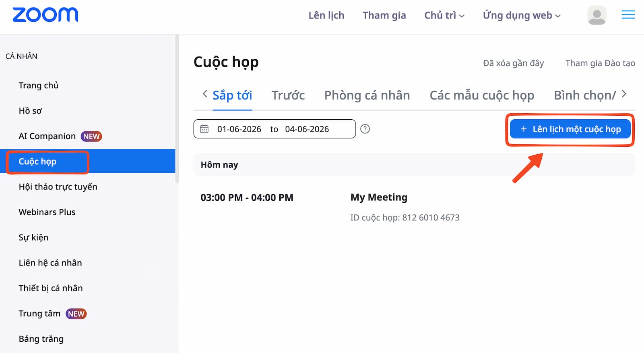The image size is (644, 353).
Task: Expand the Chủ trì dropdown
Action: tap(444, 15)
